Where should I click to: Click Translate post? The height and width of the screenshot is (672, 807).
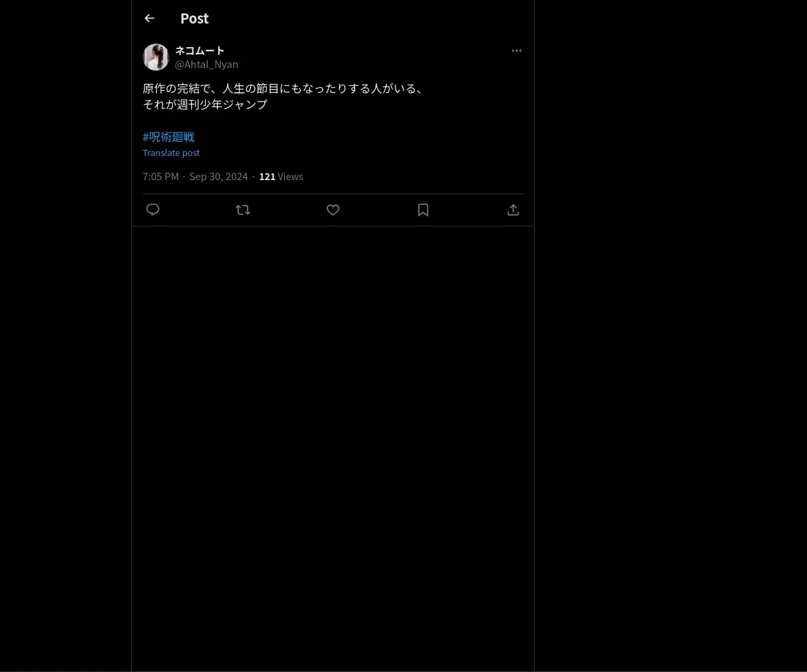(x=171, y=153)
